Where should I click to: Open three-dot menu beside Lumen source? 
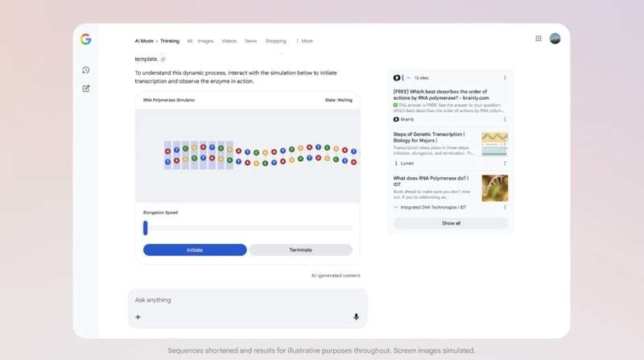(505, 163)
